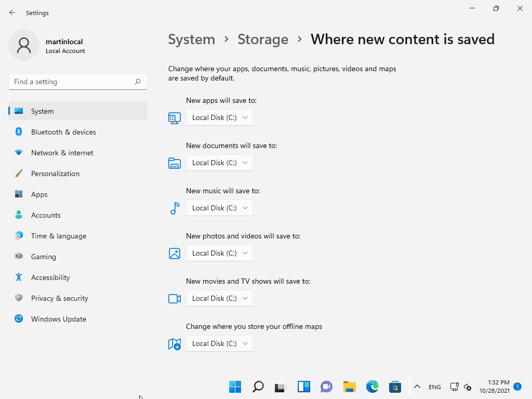The height and width of the screenshot is (399, 532).
Task: Open the Storage breadcrumb link
Action: [263, 39]
